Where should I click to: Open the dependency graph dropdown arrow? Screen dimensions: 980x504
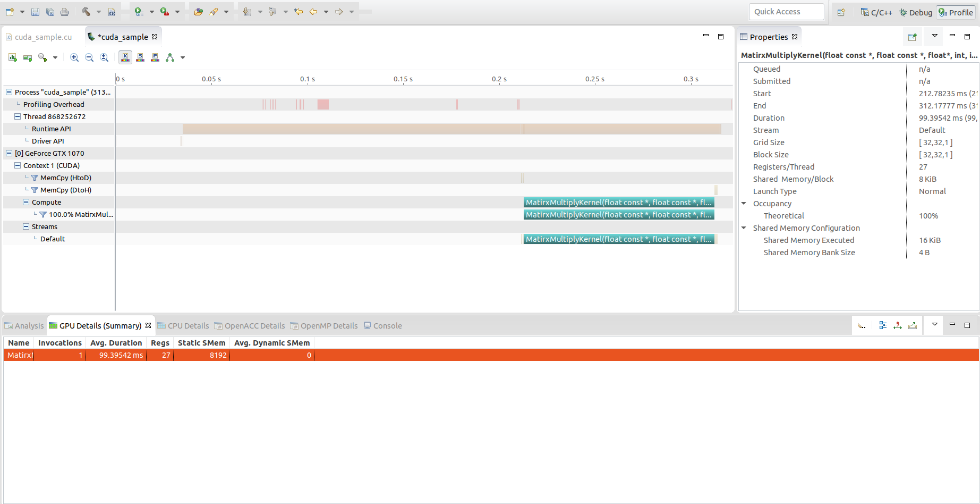tap(183, 57)
